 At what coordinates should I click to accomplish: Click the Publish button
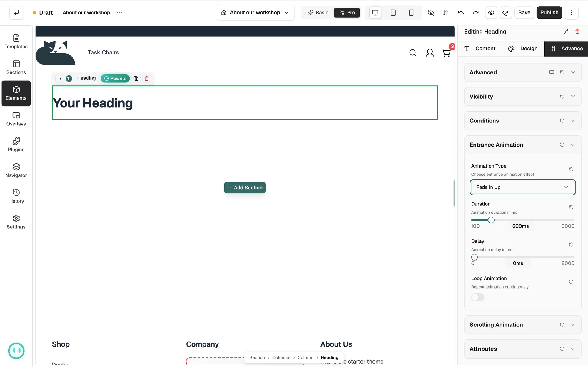coord(549,13)
